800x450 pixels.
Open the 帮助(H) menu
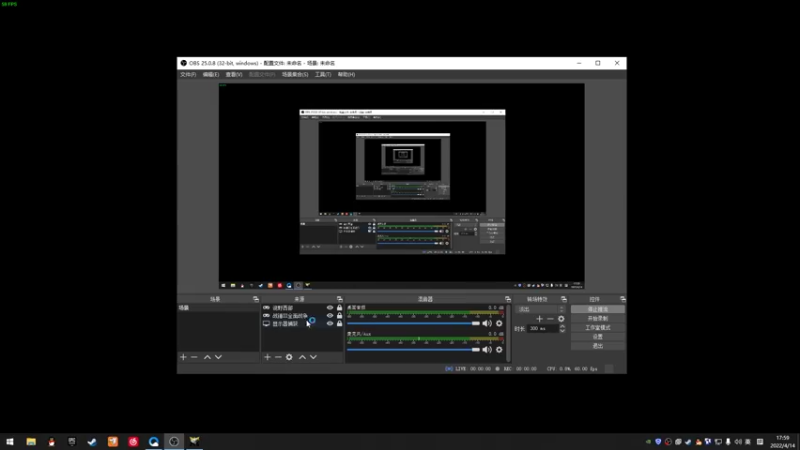click(x=346, y=74)
